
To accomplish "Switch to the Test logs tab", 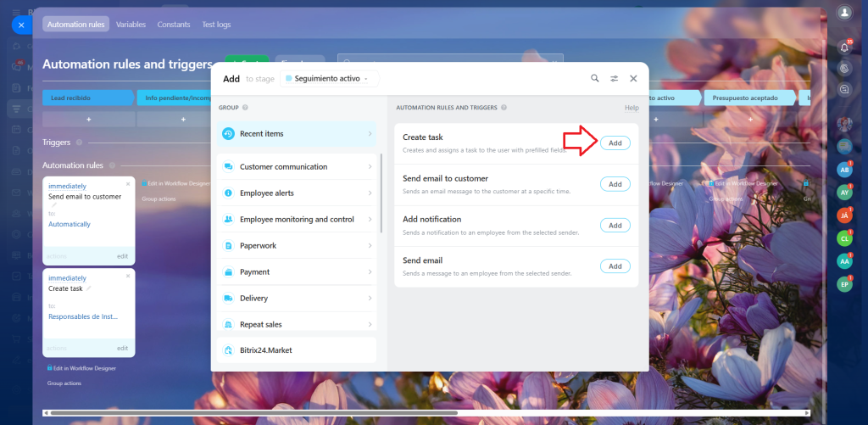I will coord(216,25).
